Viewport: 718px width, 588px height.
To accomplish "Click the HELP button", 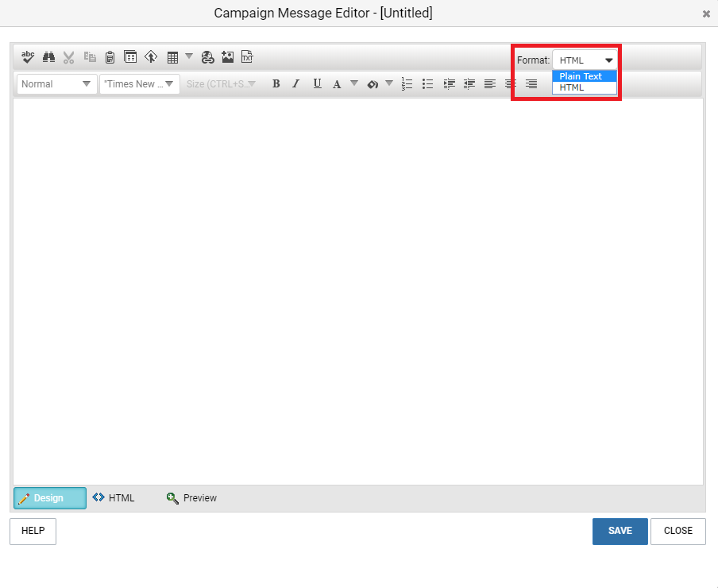I will point(33,531).
